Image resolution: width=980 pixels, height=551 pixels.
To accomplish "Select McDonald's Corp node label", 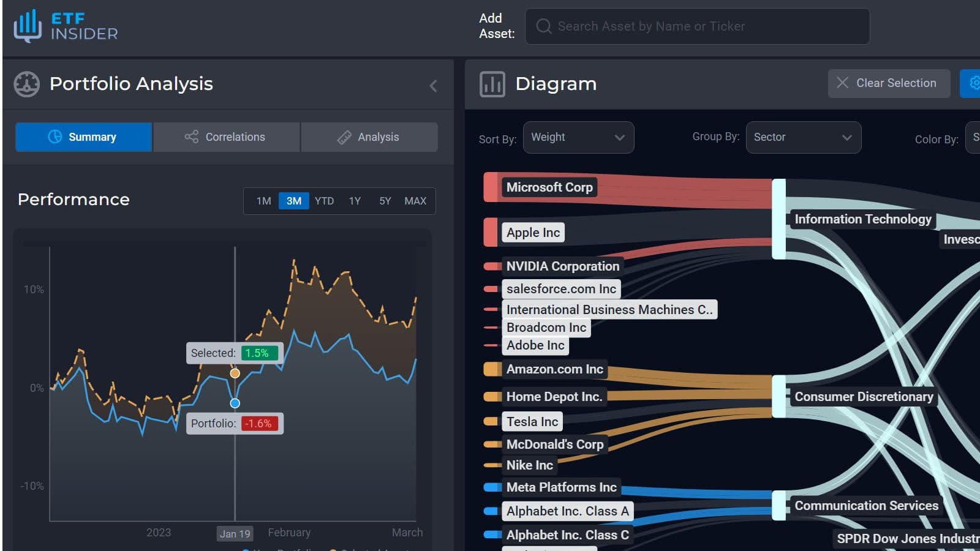I will click(x=554, y=444).
